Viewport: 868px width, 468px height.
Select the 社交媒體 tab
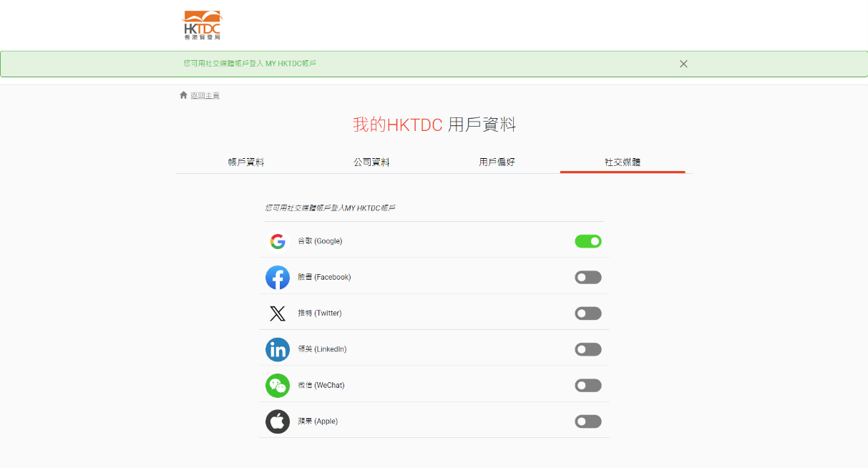[622, 162]
